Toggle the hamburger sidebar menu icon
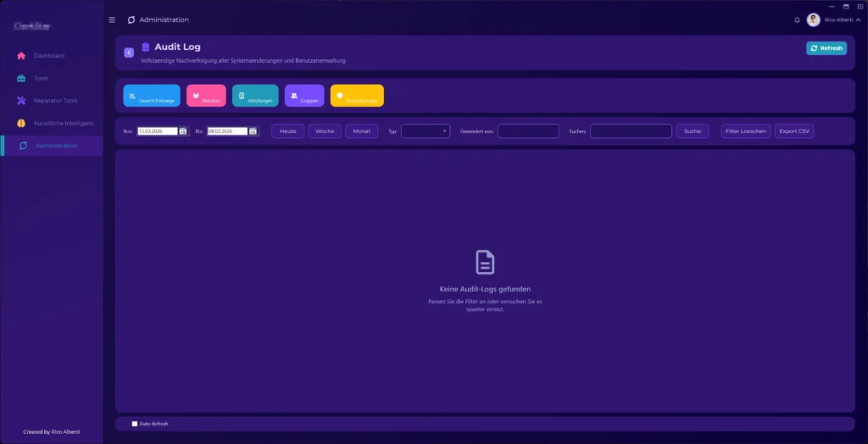 coord(112,20)
